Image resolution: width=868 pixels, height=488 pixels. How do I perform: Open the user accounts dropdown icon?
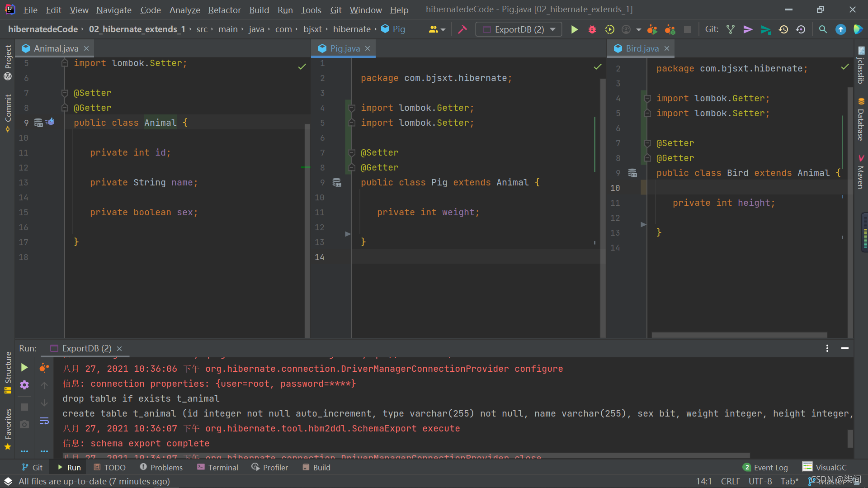click(437, 29)
